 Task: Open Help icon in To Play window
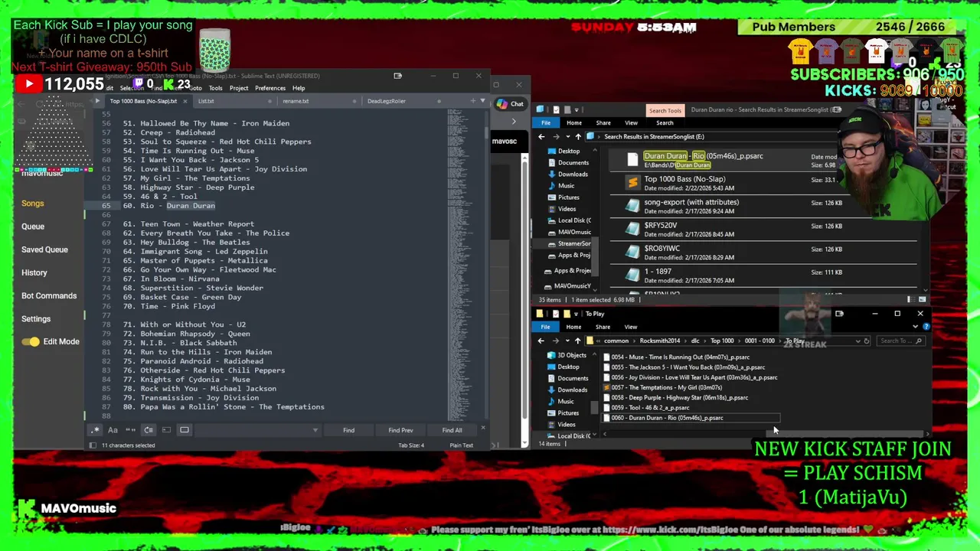pyautogui.click(x=926, y=327)
